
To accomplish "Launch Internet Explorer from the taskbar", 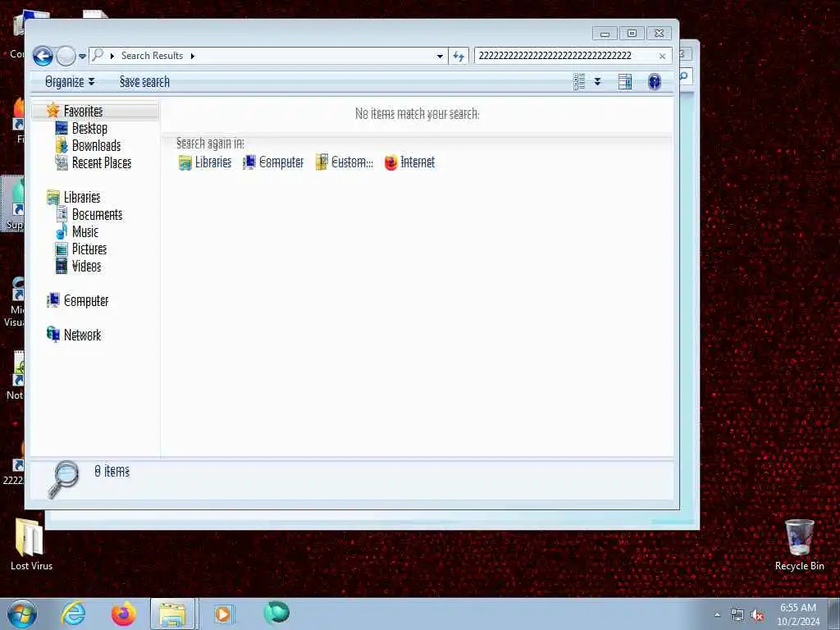I will [x=73, y=614].
